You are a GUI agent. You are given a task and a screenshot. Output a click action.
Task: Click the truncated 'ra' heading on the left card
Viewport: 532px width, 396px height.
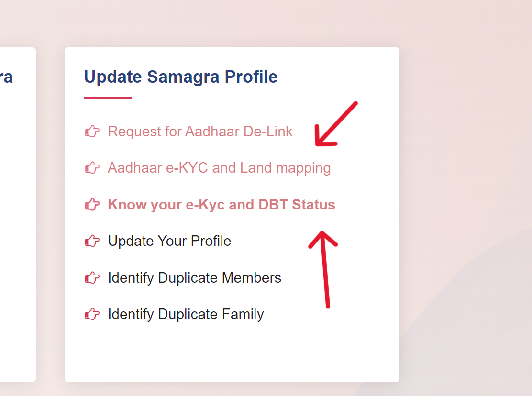point(7,77)
